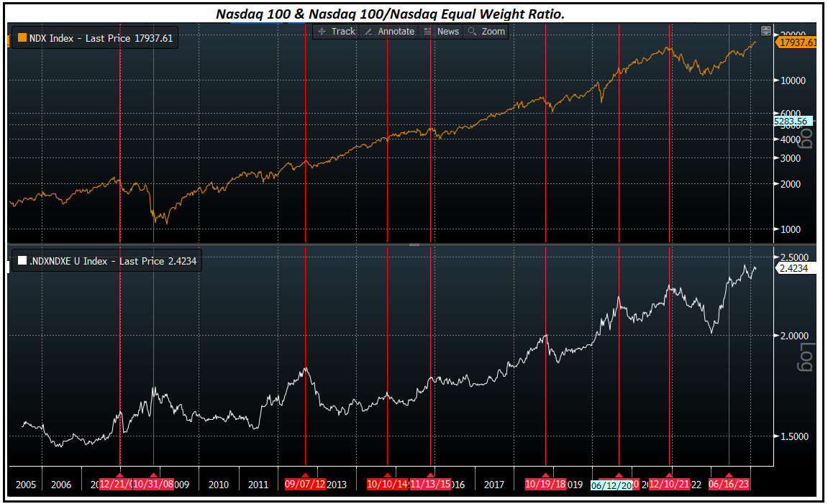Viewport: 828px width, 504px height.
Task: Click the 3000 axis value
Action: (791, 157)
